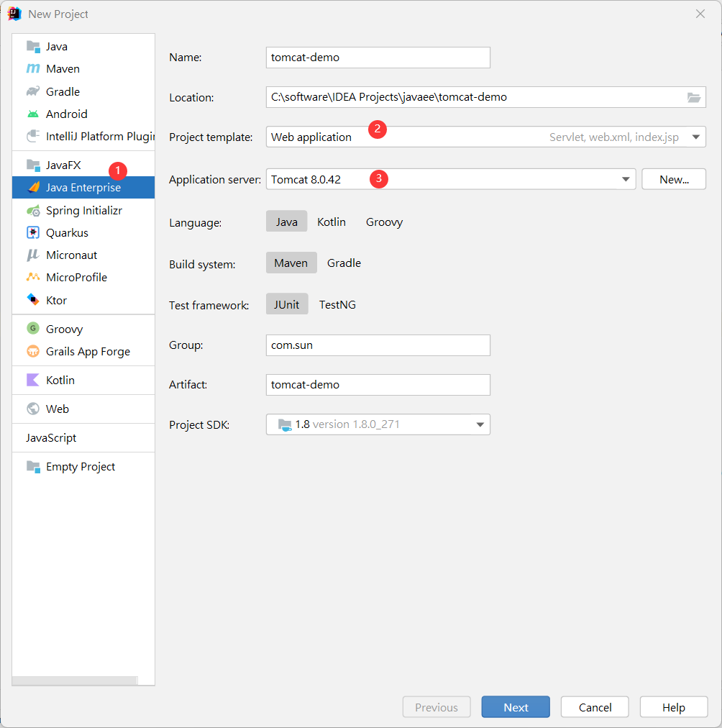Select Java as the language
The image size is (722, 728).
(x=287, y=222)
